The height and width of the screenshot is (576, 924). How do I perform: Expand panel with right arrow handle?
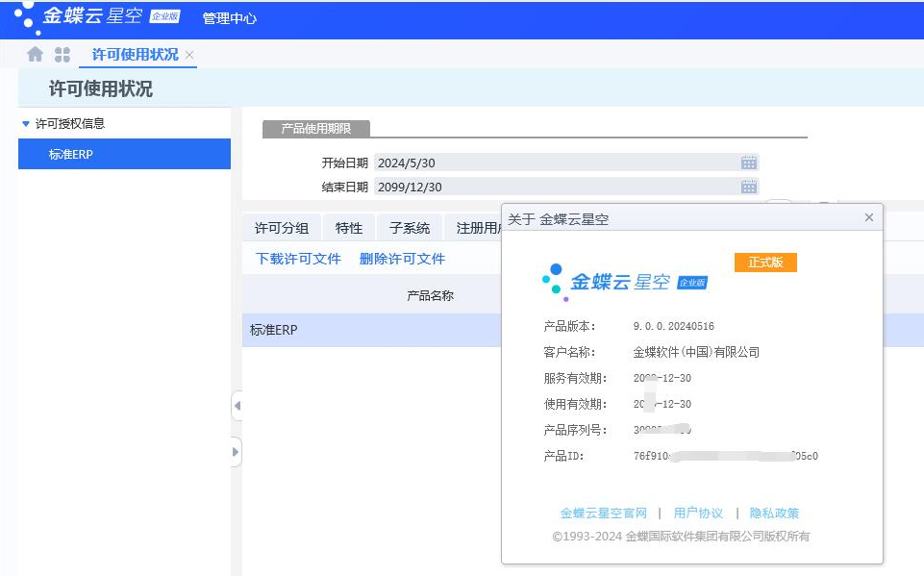[x=236, y=452]
